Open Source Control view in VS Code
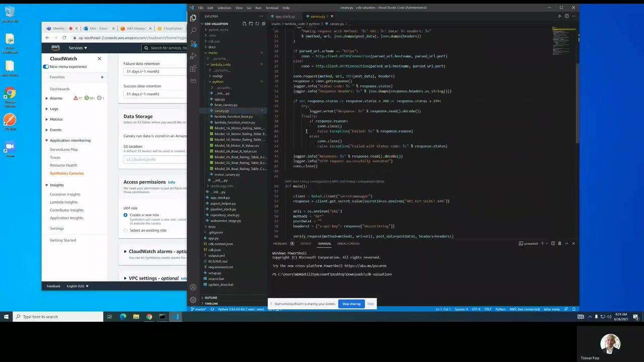Viewport: 644px width, 362px height. coord(193,43)
